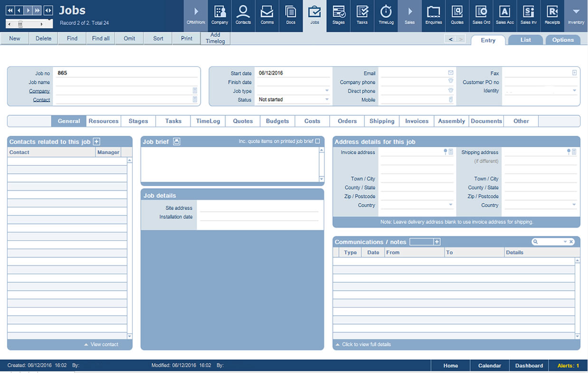Screen dimensions: 588x373
Task: Expand 'View contact' in the contacts panel
Action: 102,345
